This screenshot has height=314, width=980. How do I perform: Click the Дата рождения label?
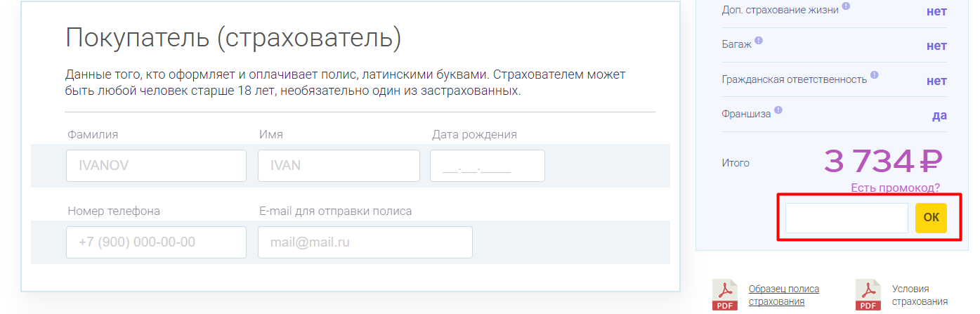click(474, 134)
